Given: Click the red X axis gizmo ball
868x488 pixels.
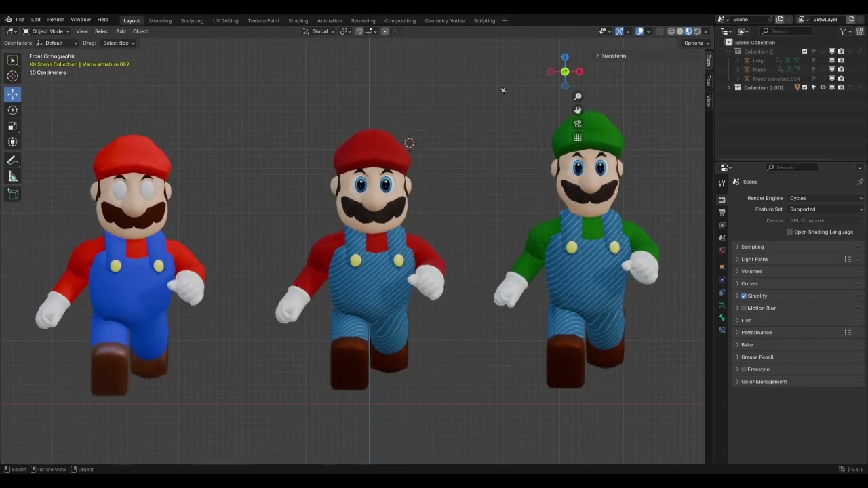Looking at the screenshot, I should [x=580, y=71].
